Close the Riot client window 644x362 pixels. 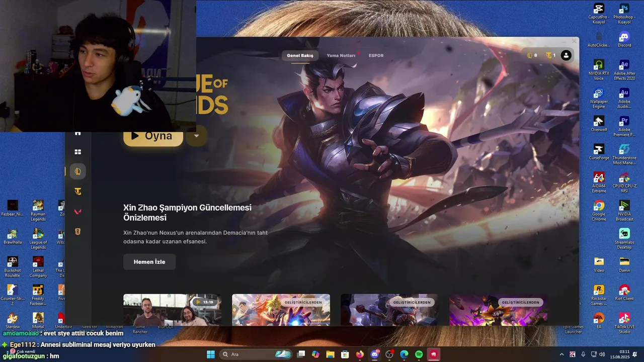coord(574,41)
